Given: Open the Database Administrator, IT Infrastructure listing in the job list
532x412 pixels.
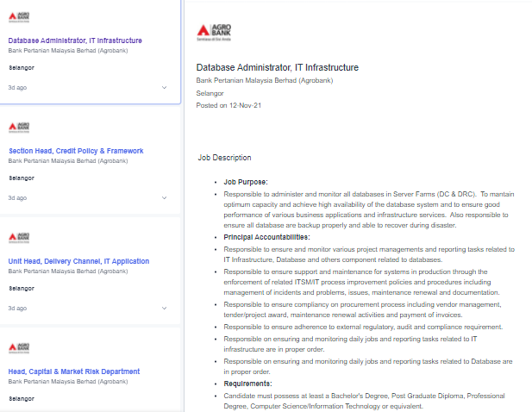Looking at the screenshot, I should point(75,41).
